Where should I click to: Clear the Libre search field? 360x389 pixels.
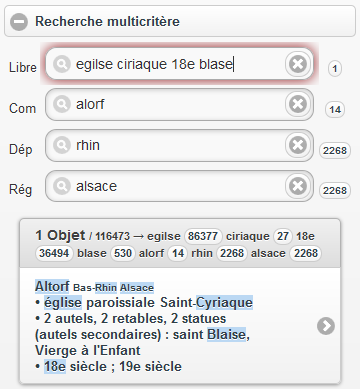click(x=298, y=64)
